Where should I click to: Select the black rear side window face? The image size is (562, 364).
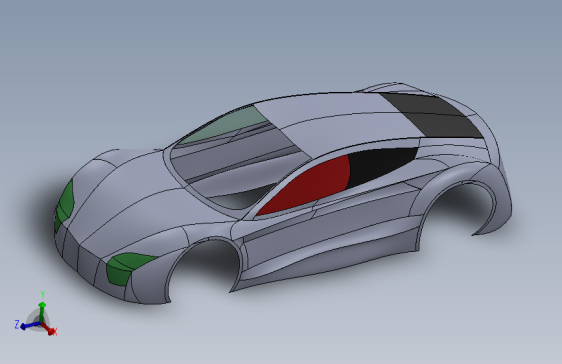click(380, 165)
